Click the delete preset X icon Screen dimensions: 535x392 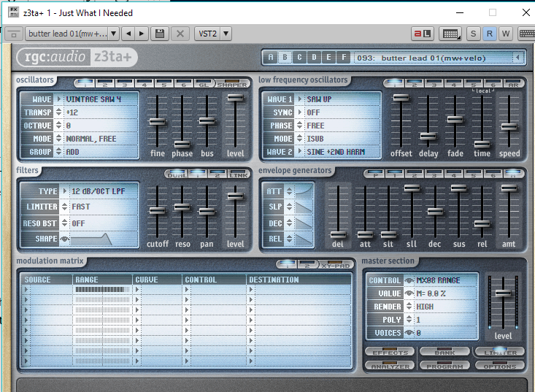pyautogui.click(x=180, y=34)
